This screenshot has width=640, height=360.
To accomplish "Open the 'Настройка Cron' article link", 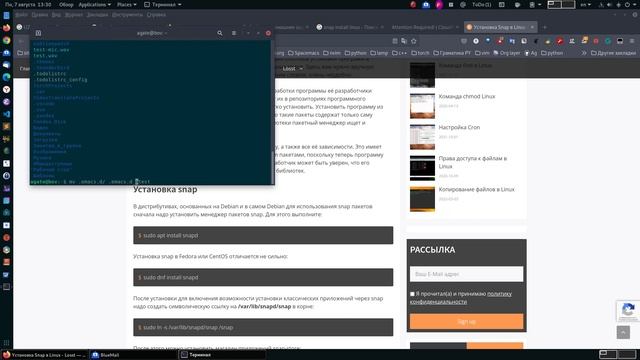I will [459, 127].
